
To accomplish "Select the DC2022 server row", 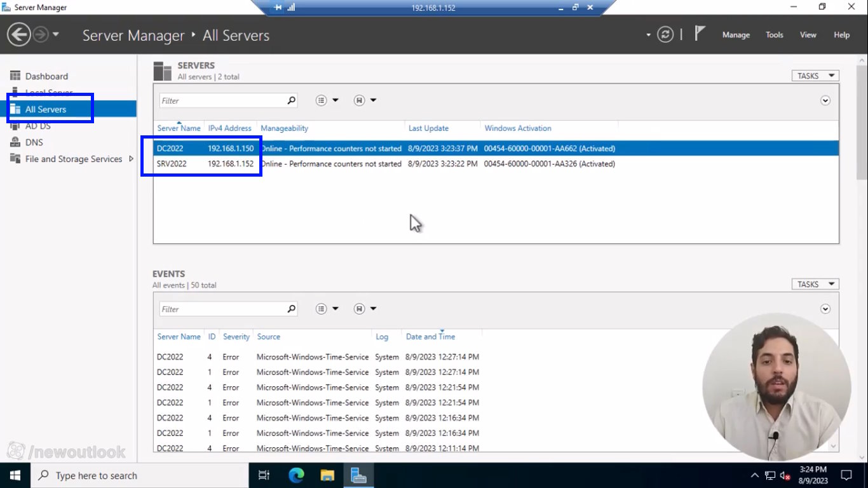I will coord(496,148).
